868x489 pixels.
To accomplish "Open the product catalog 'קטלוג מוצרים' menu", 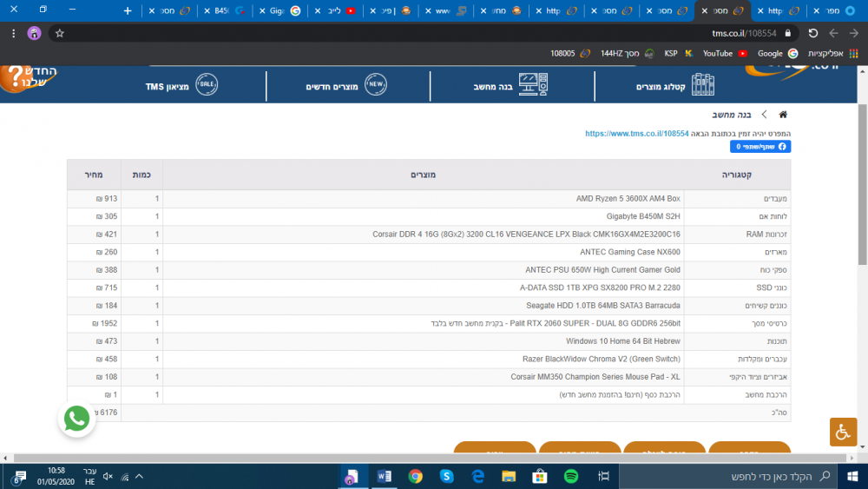I will [x=675, y=86].
